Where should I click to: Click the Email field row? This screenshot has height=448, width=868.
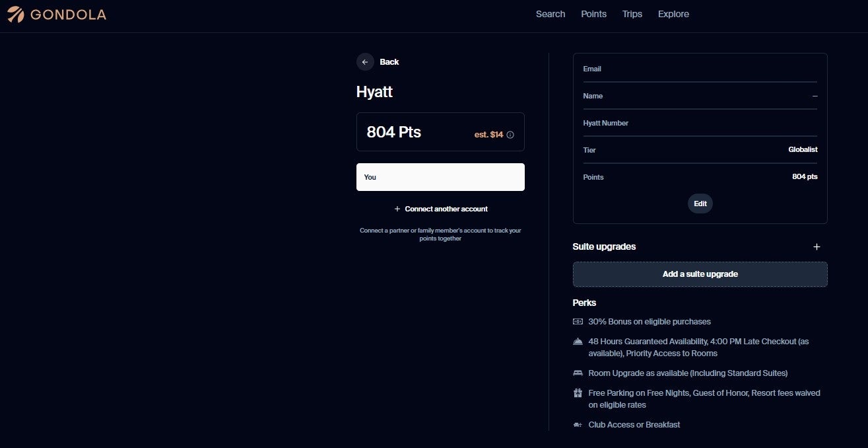coord(700,69)
